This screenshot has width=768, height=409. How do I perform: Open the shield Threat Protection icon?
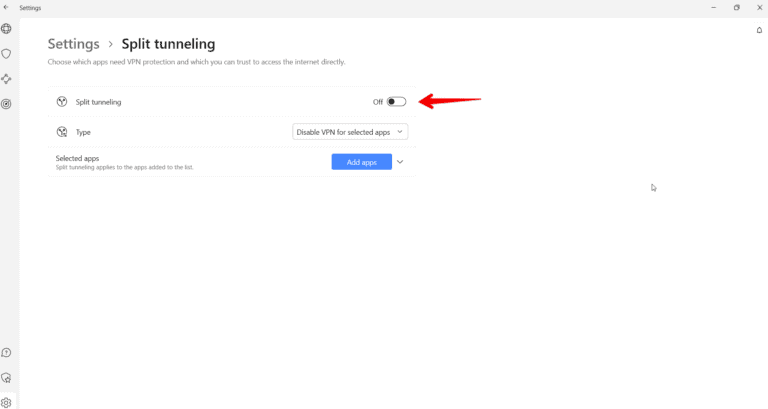coord(7,54)
